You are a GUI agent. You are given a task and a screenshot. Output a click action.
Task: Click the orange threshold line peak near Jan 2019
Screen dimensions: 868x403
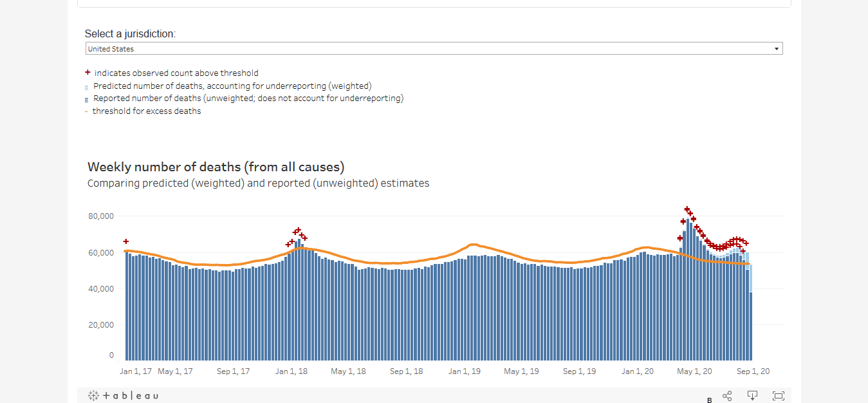[x=473, y=245]
